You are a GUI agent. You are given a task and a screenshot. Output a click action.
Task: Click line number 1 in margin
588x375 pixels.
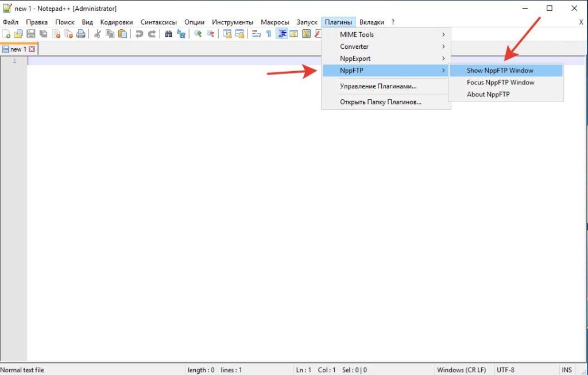[x=14, y=61]
